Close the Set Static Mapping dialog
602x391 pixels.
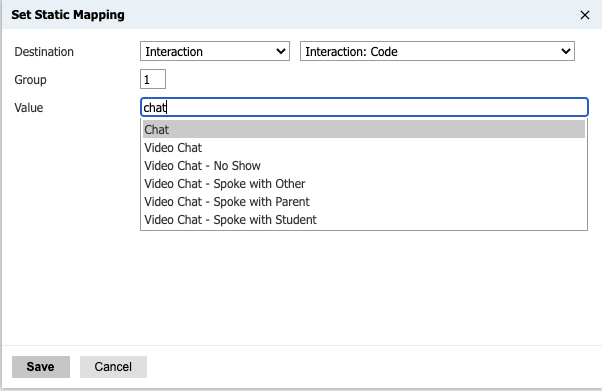click(x=584, y=15)
